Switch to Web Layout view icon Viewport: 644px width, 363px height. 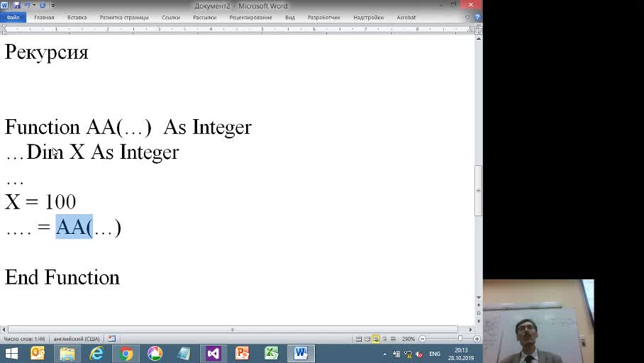[376, 339]
